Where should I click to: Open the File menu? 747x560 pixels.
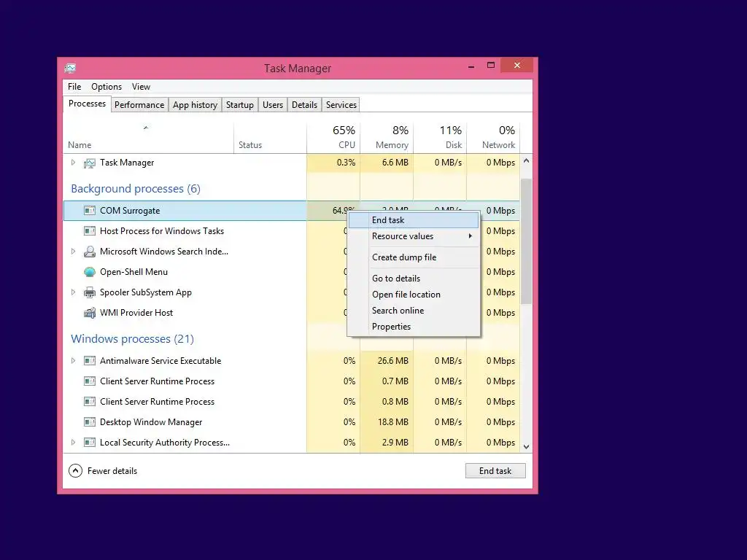click(x=74, y=87)
